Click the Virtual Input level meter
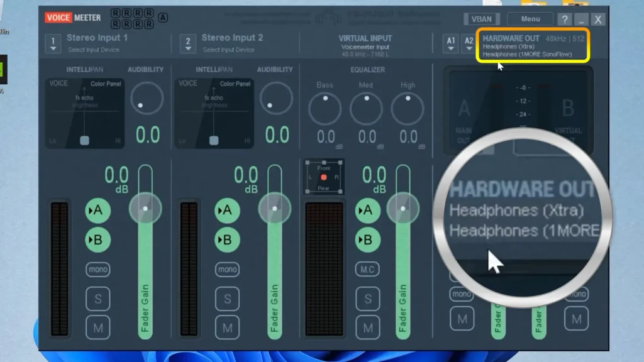Screen dimensions: 644x362 click(324, 268)
